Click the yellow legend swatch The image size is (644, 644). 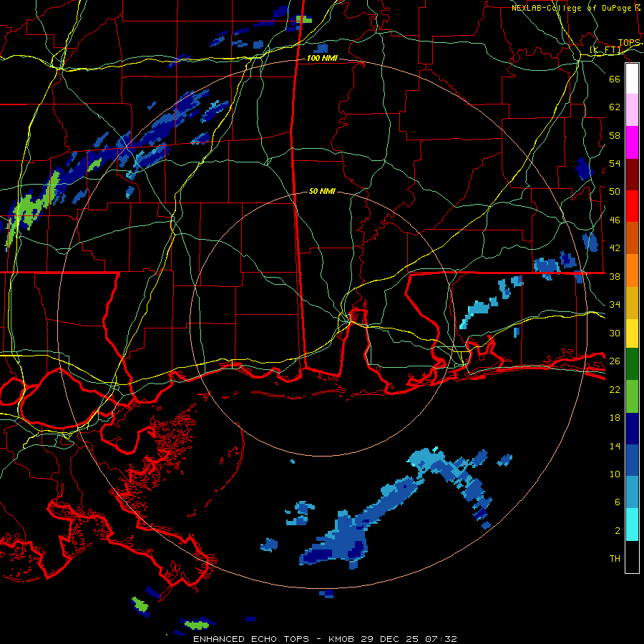coord(632,333)
